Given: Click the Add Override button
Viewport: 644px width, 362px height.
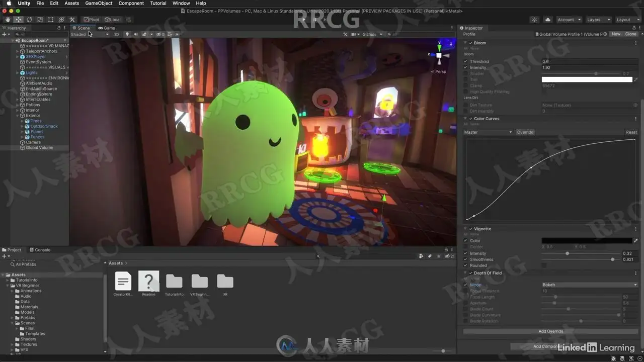Looking at the screenshot, I should click(x=550, y=332).
